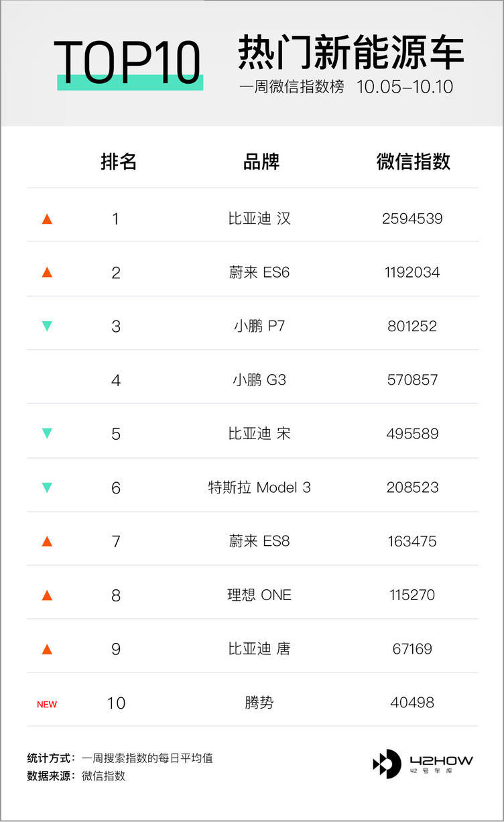Select the 品牌 column header
The image size is (504, 822).
261,162
